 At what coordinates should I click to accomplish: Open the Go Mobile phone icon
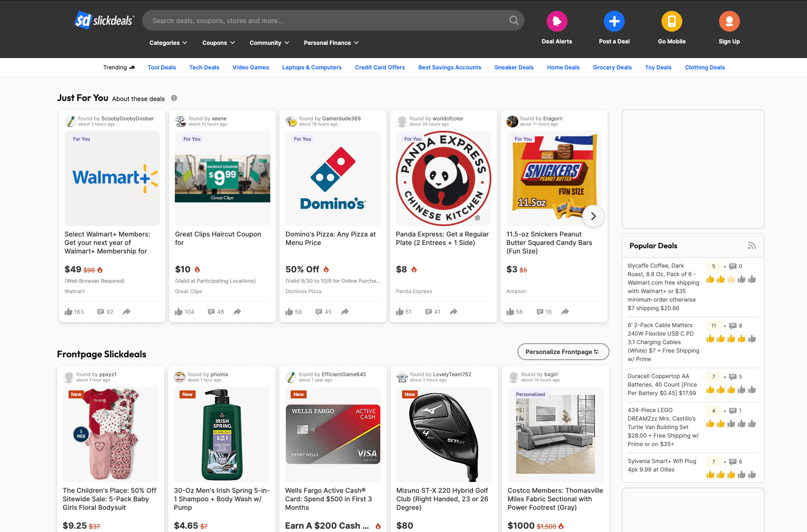671,21
